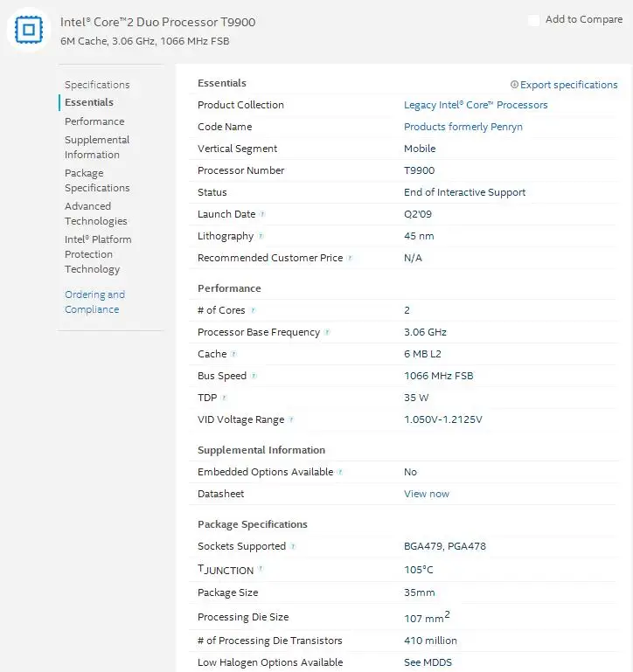
Task: Open the Launch Date info tooltip icon
Action: coord(262,214)
